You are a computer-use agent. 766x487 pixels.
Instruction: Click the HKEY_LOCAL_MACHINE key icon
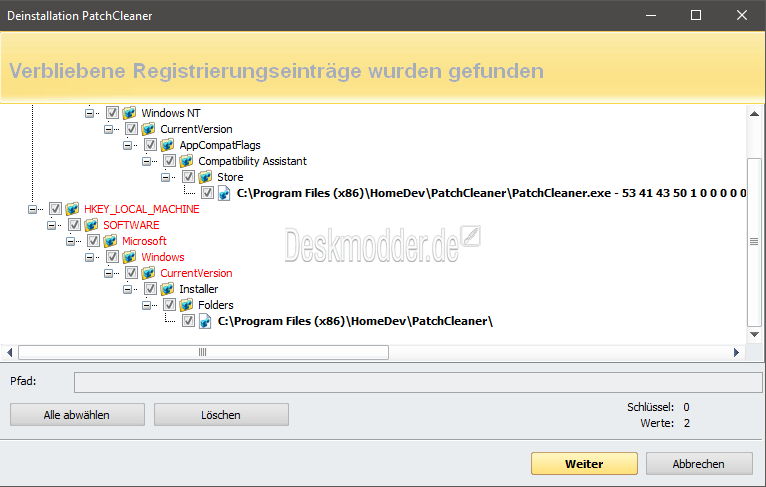tap(72, 209)
